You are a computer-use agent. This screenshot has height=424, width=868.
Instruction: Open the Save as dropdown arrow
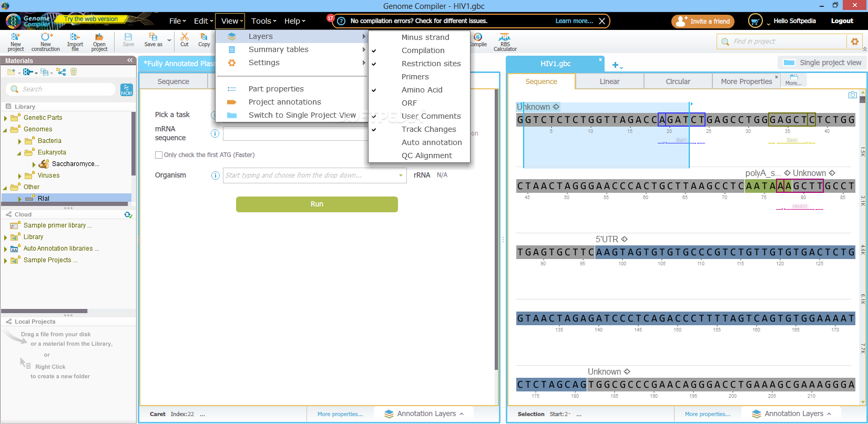169,40
